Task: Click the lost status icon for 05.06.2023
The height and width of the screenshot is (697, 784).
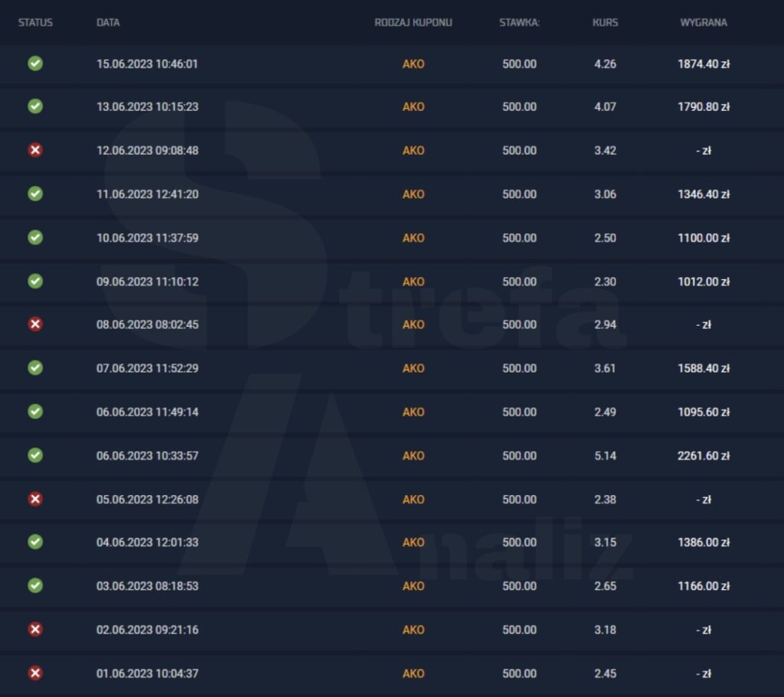Action: tap(35, 499)
